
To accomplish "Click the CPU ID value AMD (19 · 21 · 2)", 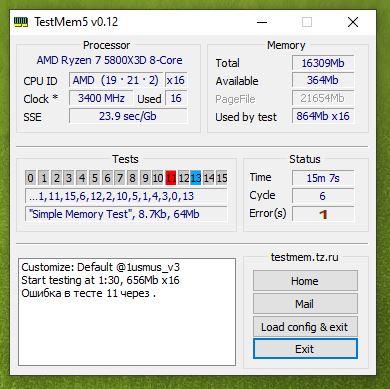I will (116, 80).
